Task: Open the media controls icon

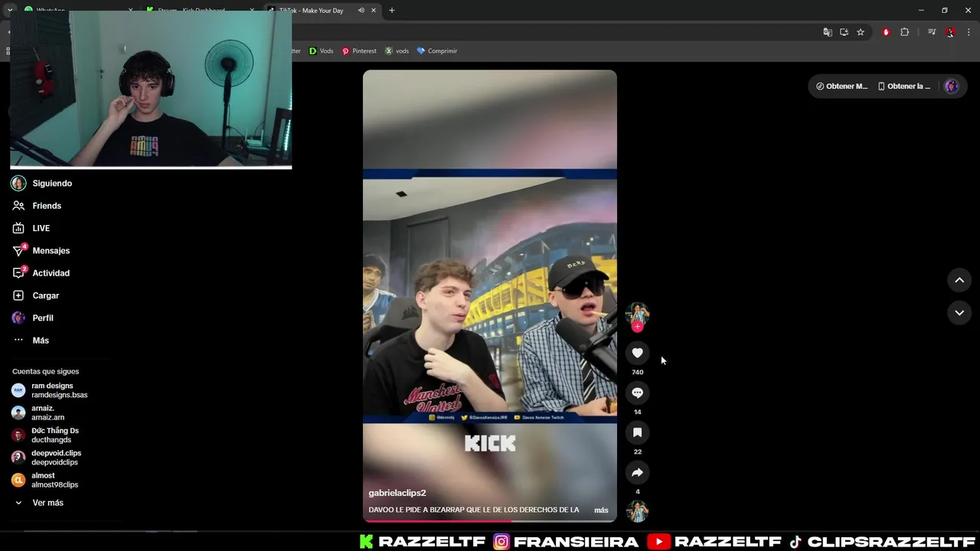Action: coord(932,32)
